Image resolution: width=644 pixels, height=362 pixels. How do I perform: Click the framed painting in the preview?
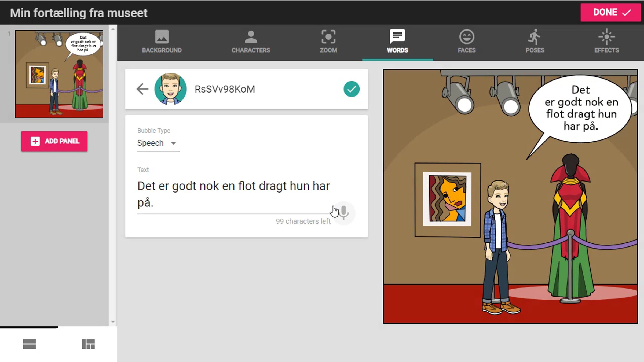(448, 200)
